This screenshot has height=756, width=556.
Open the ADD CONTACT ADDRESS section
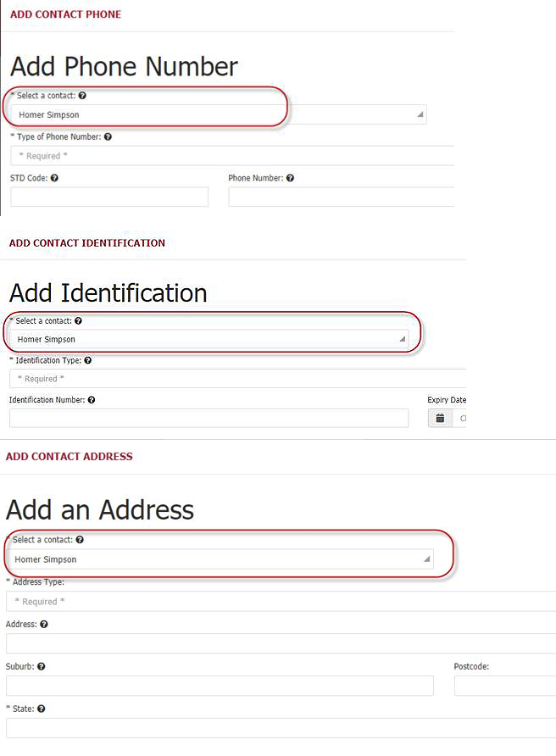[x=69, y=456]
